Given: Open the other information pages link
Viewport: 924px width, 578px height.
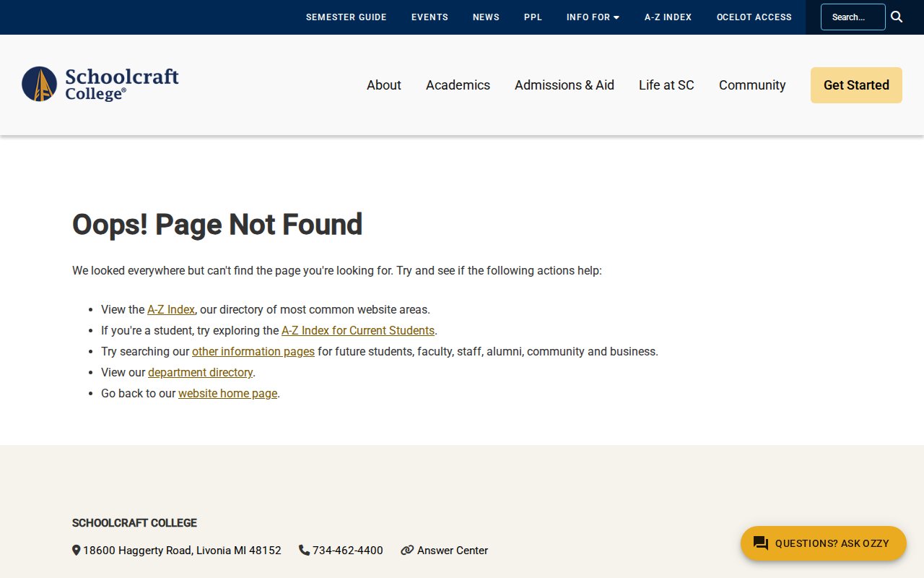Looking at the screenshot, I should pos(253,351).
